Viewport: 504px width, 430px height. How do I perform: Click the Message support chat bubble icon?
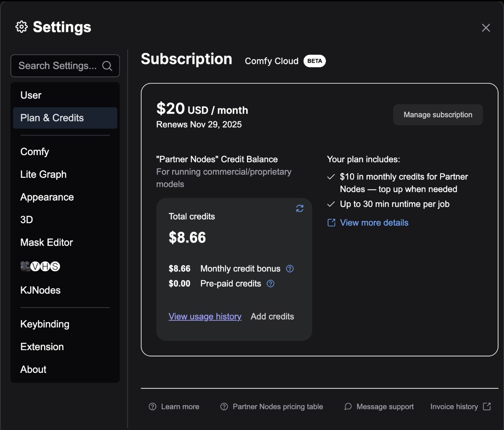tap(348, 406)
